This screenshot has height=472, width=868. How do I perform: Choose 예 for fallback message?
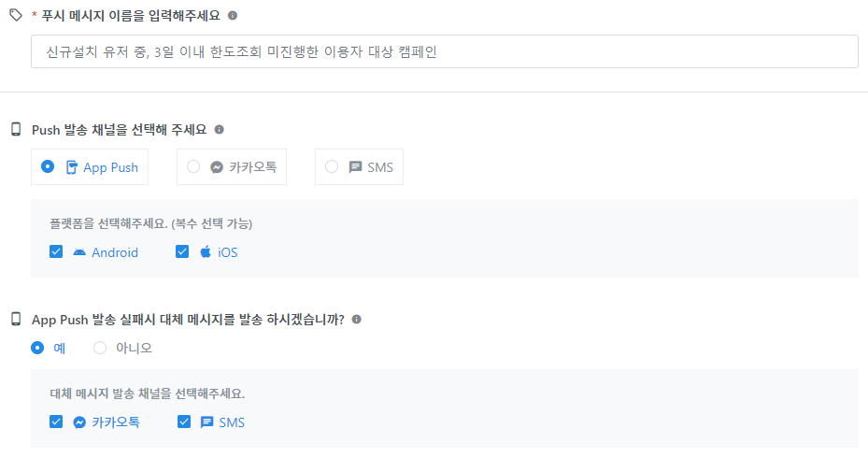(x=37, y=348)
